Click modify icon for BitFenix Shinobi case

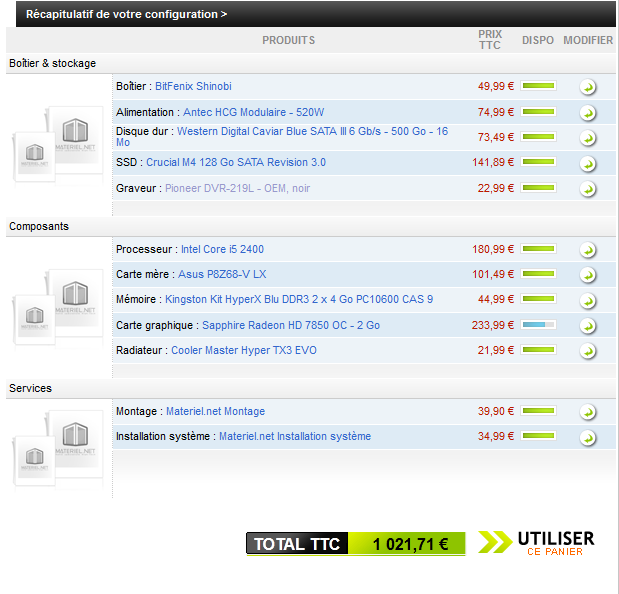tap(588, 87)
